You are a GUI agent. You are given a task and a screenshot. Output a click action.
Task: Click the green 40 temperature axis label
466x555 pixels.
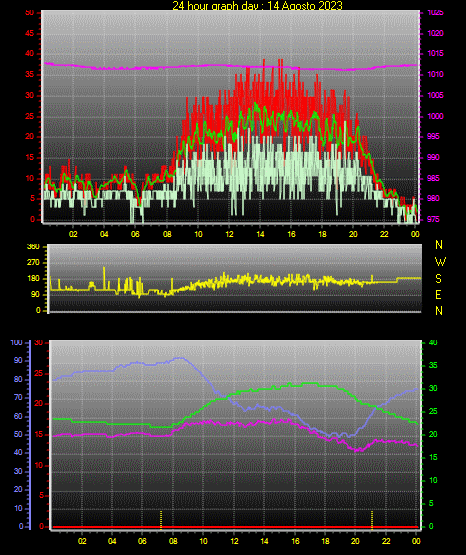click(433, 343)
